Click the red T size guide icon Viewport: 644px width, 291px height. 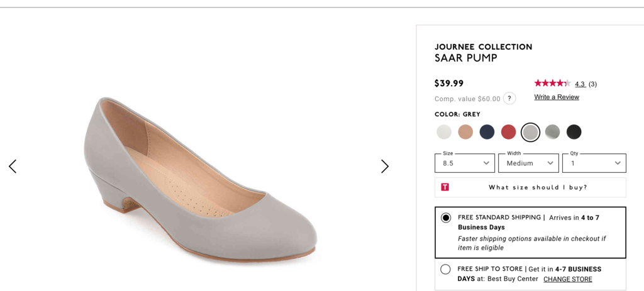point(445,187)
